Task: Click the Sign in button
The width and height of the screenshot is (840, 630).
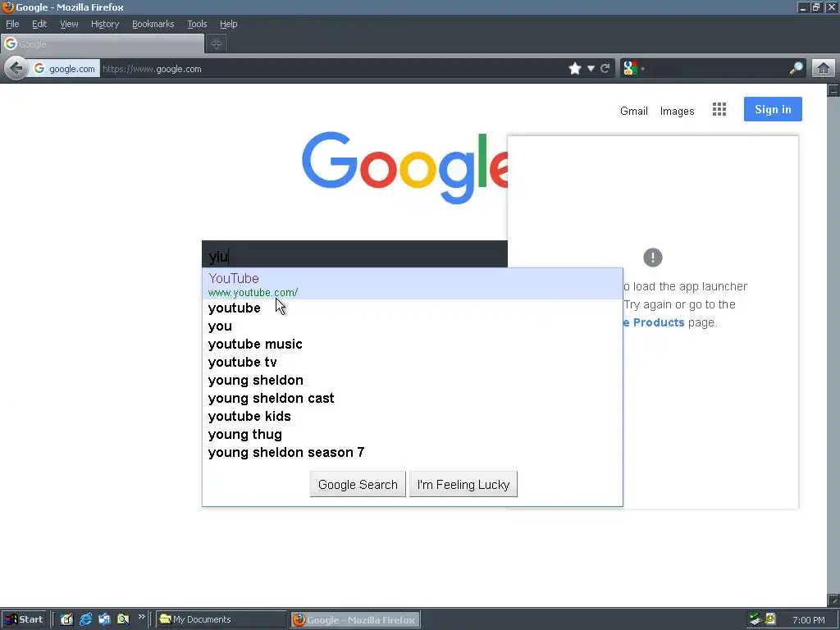Action: 773,109
